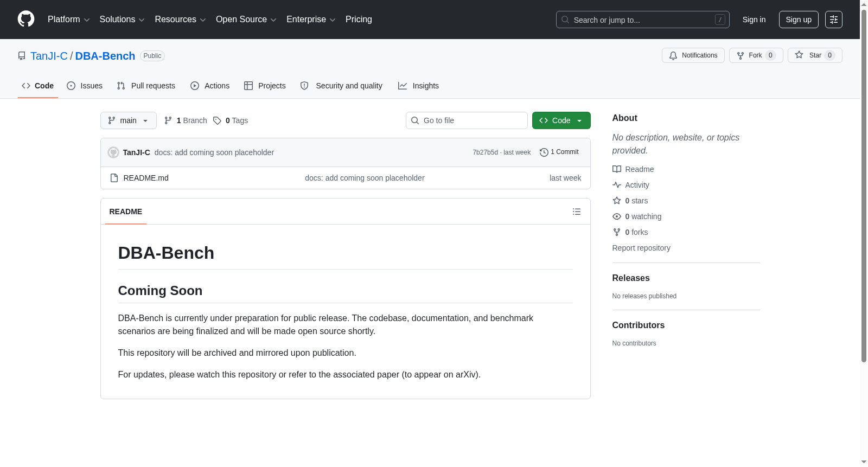The height and width of the screenshot is (467, 868).
Task: Open the Pricing page link
Action: click(359, 20)
